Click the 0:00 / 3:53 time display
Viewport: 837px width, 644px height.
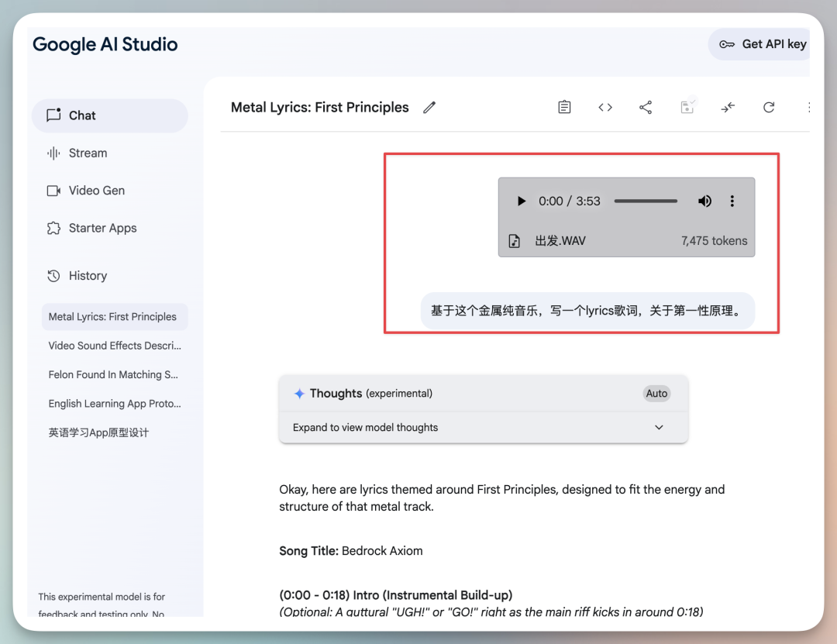569,201
